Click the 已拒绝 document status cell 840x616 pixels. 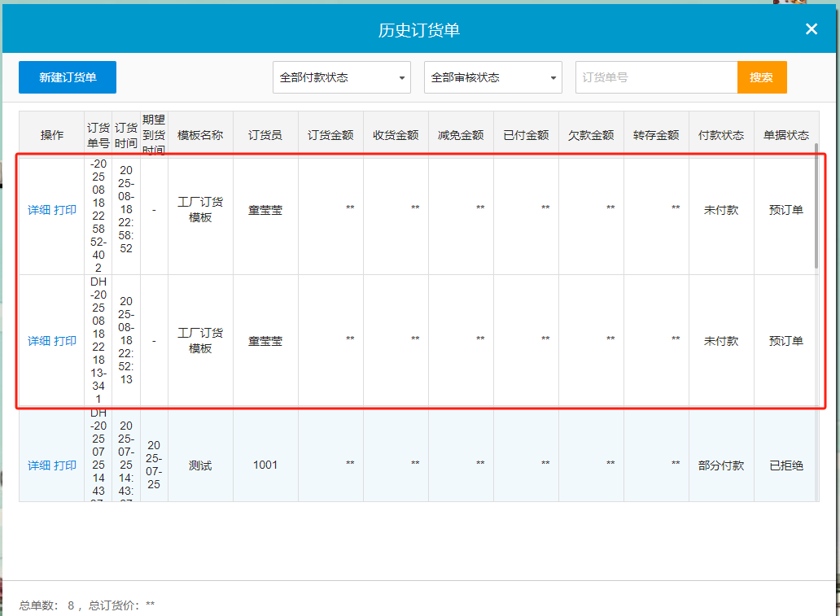786,465
